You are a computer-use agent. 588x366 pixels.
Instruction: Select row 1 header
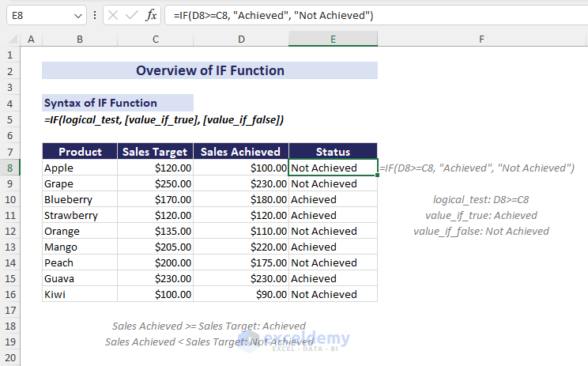point(9,55)
